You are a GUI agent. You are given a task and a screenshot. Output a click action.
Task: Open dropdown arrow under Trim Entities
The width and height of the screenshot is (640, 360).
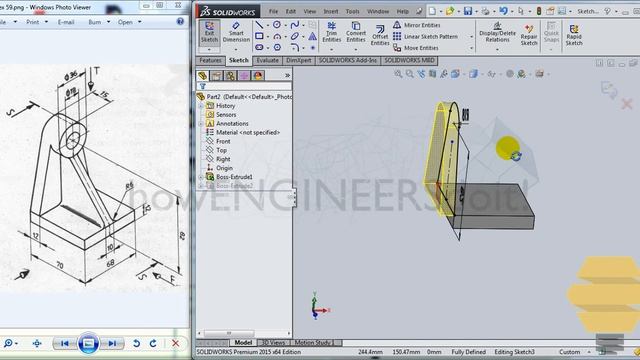coord(331,50)
